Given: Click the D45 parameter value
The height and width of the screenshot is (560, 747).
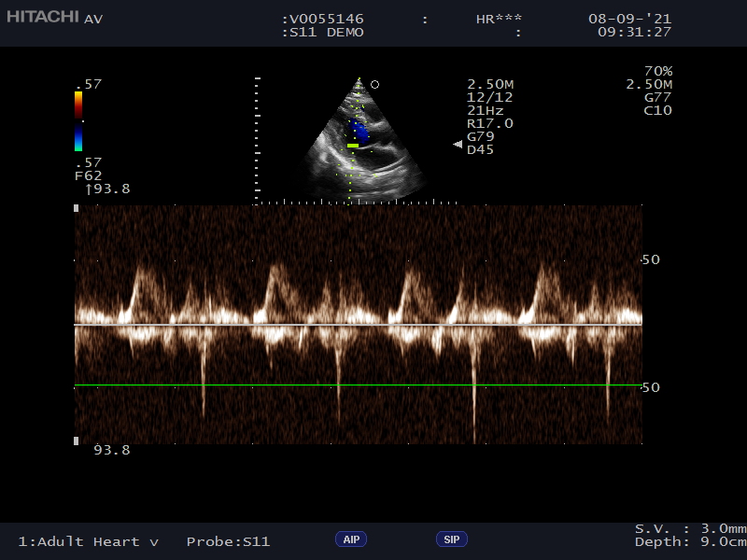Looking at the screenshot, I should click(480, 149).
